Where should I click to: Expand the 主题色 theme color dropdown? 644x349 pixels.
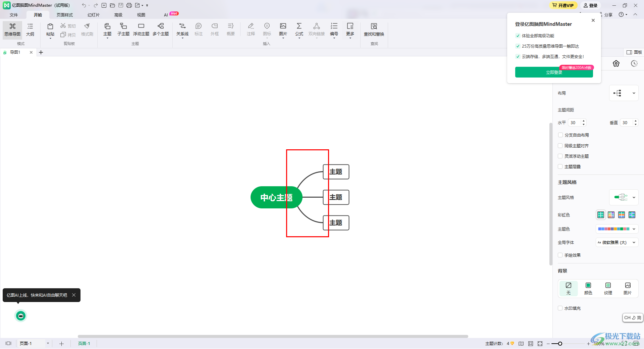pos(617,229)
